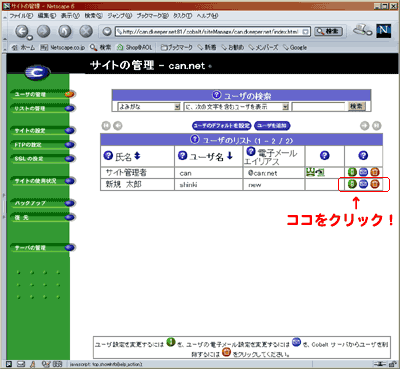This screenshot has height=369, width=400.
Task: Click the user search text input field
Action: (319, 107)
